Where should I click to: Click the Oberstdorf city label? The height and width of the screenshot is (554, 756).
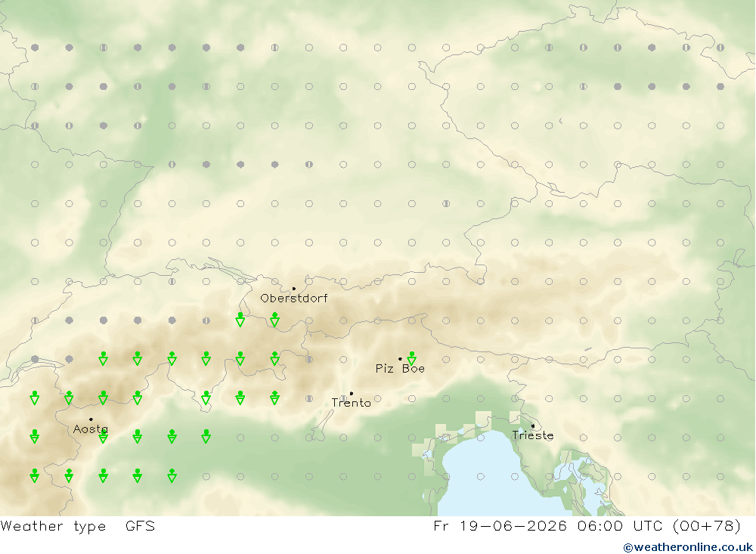(x=293, y=299)
